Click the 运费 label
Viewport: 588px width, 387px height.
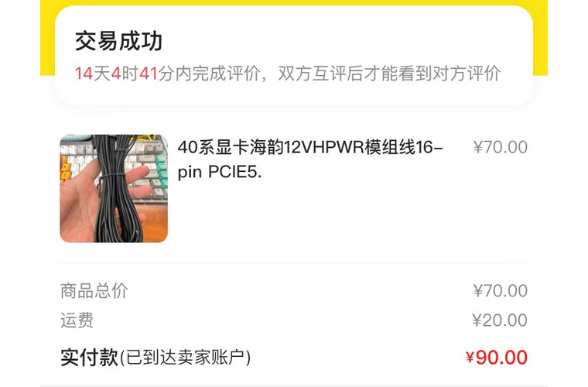(x=77, y=320)
